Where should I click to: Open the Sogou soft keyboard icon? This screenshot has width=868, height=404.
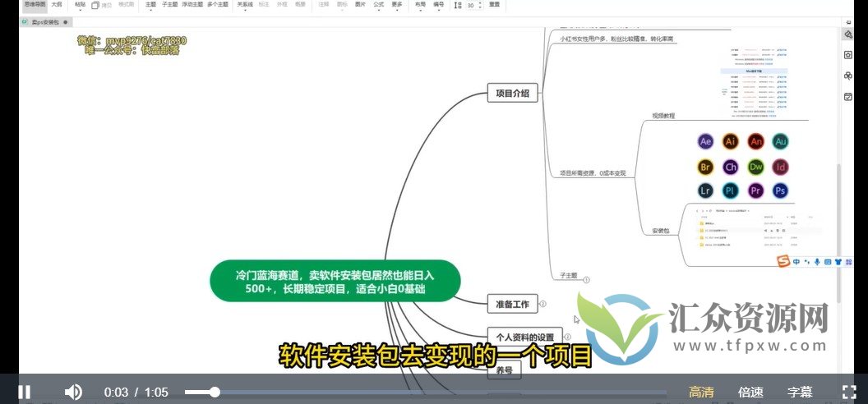pos(828,261)
